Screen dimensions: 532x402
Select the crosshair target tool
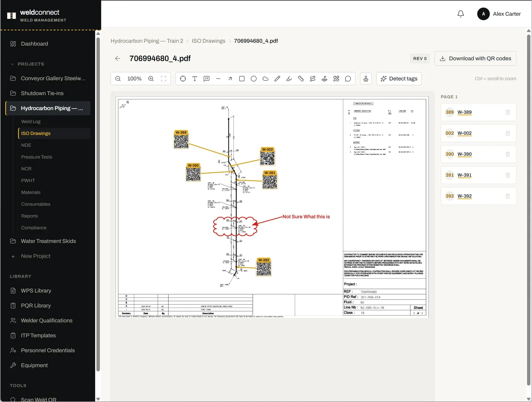coord(183,79)
